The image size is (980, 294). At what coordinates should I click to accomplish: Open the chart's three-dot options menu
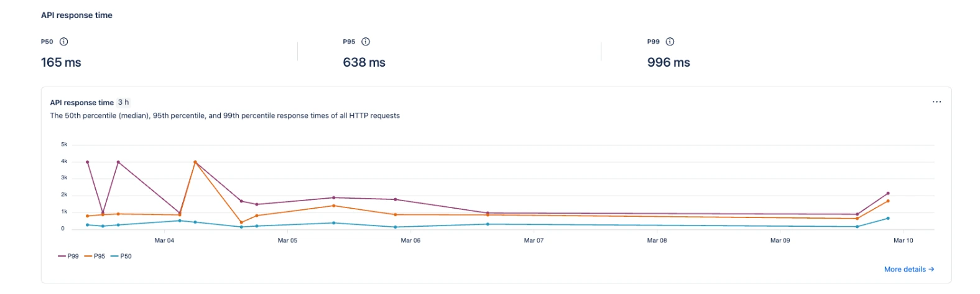point(936,102)
